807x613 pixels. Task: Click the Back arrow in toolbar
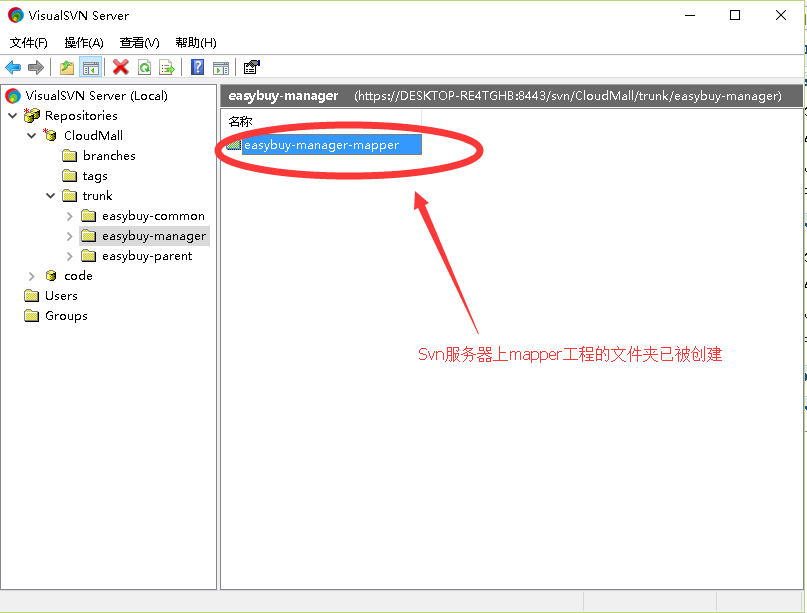[x=13, y=67]
